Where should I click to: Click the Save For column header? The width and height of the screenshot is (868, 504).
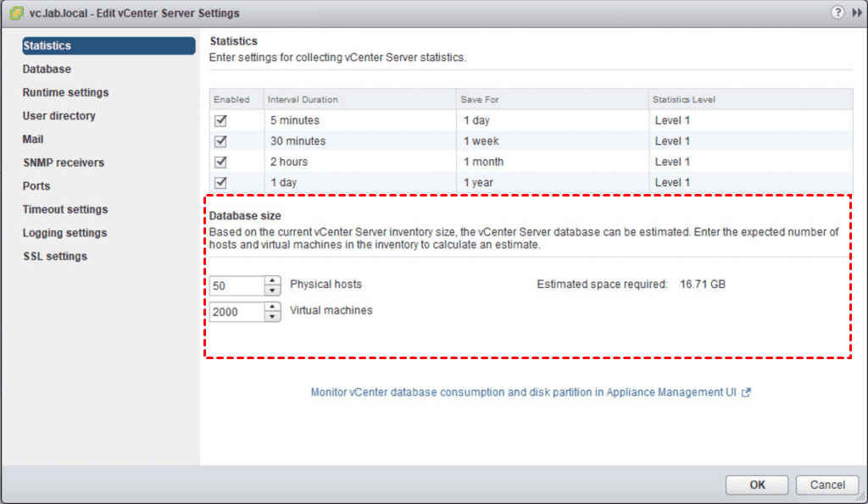553,100
